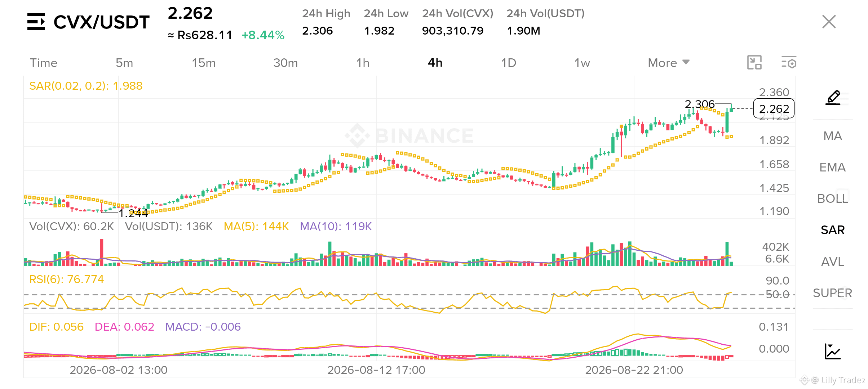Switch to the 1h interval
Viewport: 868px width, 389px height.
coord(363,63)
